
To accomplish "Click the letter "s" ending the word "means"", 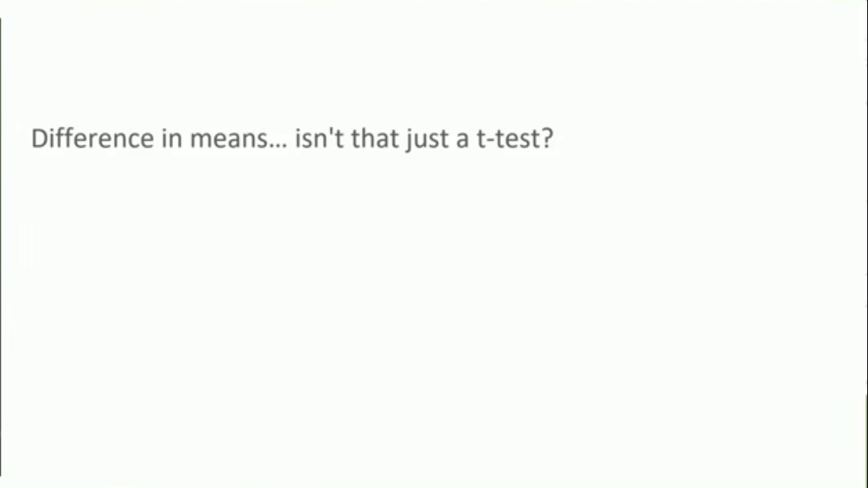I will 261,141.
